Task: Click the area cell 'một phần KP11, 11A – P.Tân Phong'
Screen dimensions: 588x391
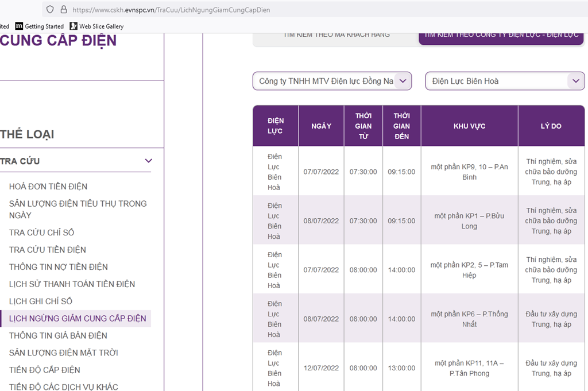Action: [470, 368]
